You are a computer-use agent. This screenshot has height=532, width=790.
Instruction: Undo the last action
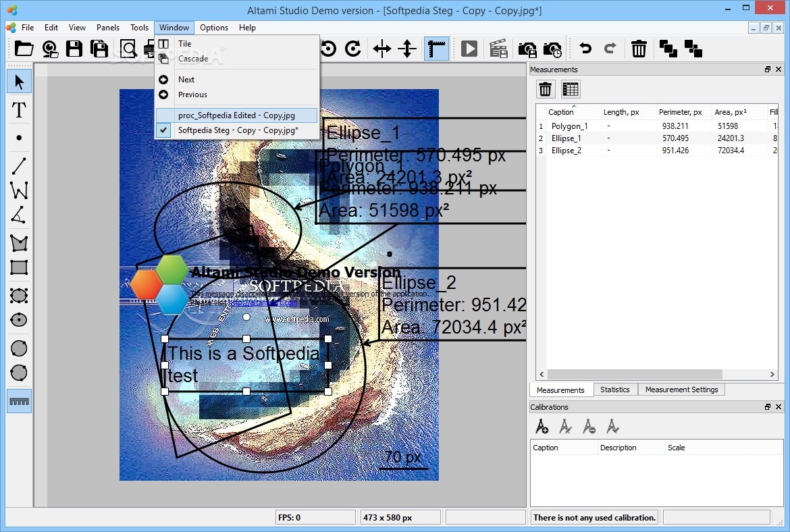(585, 49)
